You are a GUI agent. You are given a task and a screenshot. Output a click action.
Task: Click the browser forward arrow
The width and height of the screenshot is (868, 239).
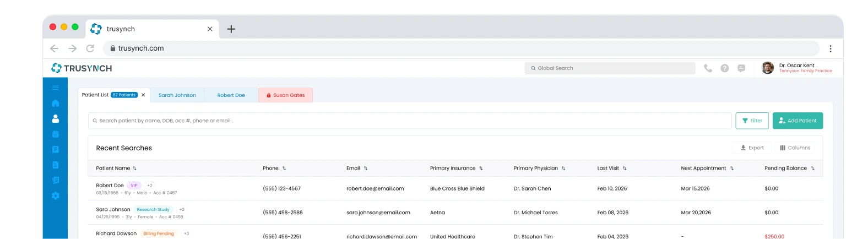pos(72,48)
